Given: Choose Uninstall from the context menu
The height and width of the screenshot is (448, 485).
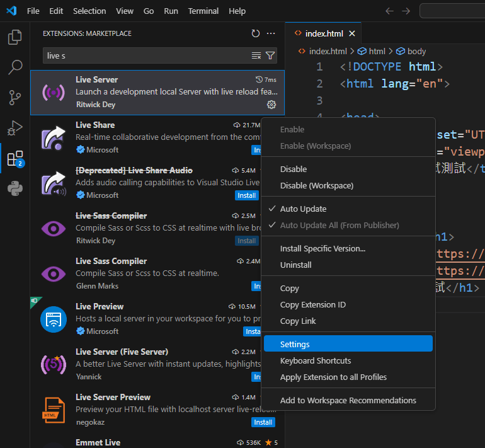Looking at the screenshot, I should pyautogui.click(x=348, y=265).
